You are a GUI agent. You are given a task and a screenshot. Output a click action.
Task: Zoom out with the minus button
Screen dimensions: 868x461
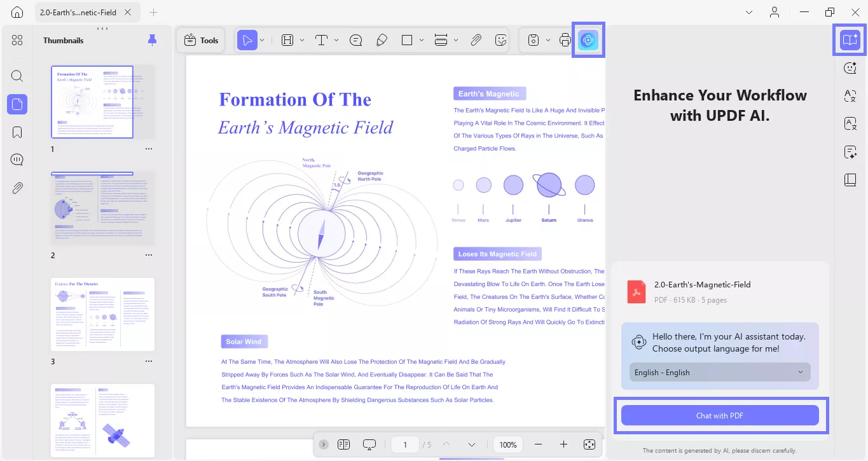539,444
